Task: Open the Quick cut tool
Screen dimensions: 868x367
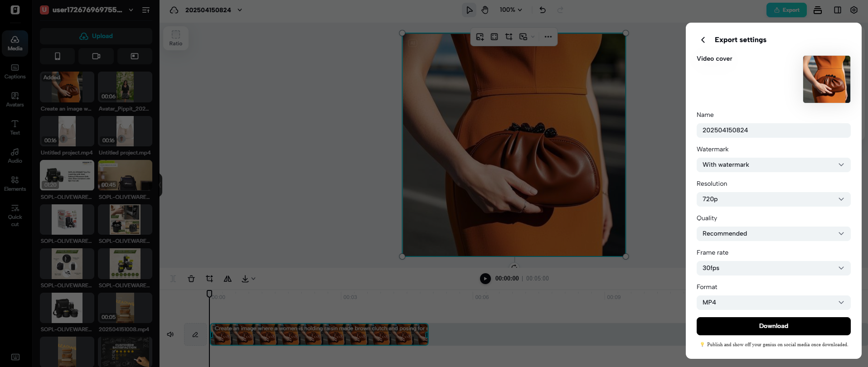Action: [15, 216]
